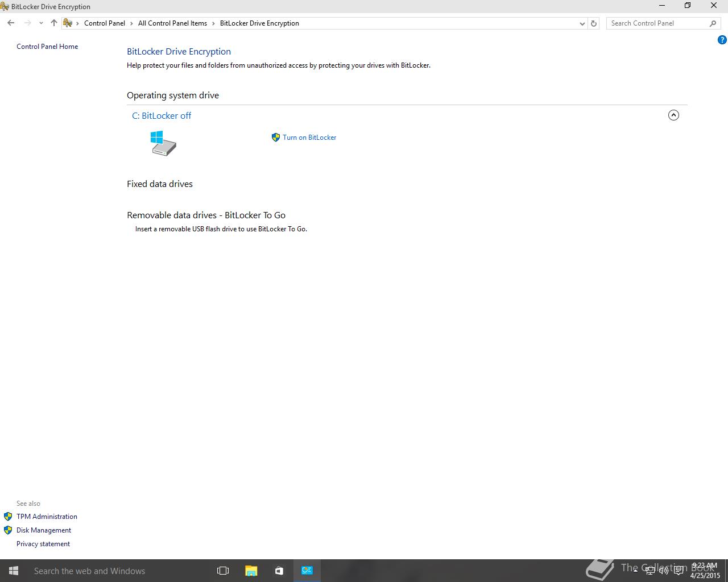Go back using the Back arrow
Image resolution: width=728 pixels, height=582 pixels.
pyautogui.click(x=11, y=23)
